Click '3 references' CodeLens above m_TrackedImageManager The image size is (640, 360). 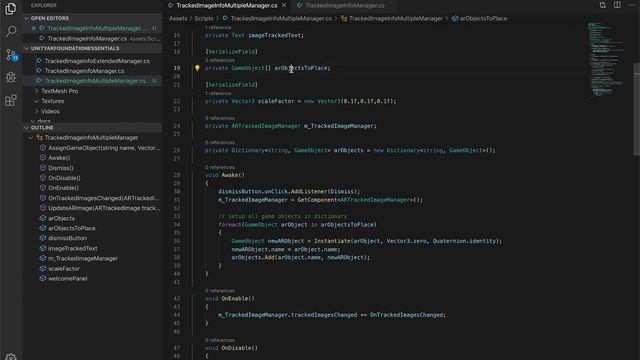click(x=220, y=118)
